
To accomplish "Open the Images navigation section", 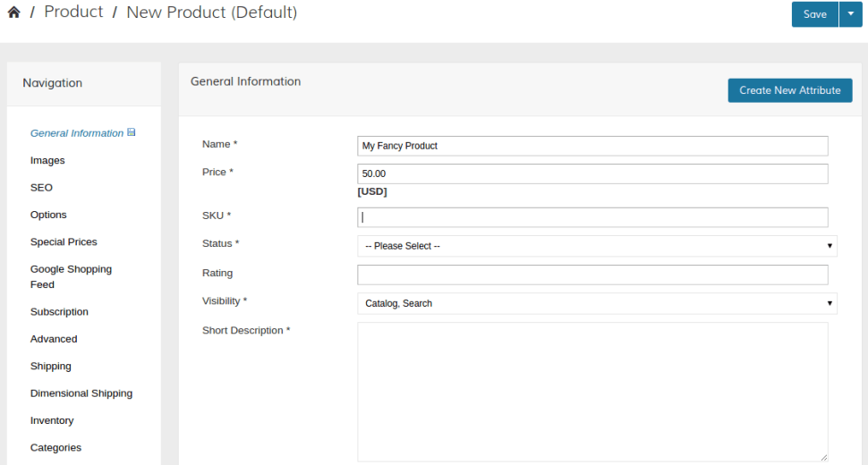I will pyautogui.click(x=47, y=160).
